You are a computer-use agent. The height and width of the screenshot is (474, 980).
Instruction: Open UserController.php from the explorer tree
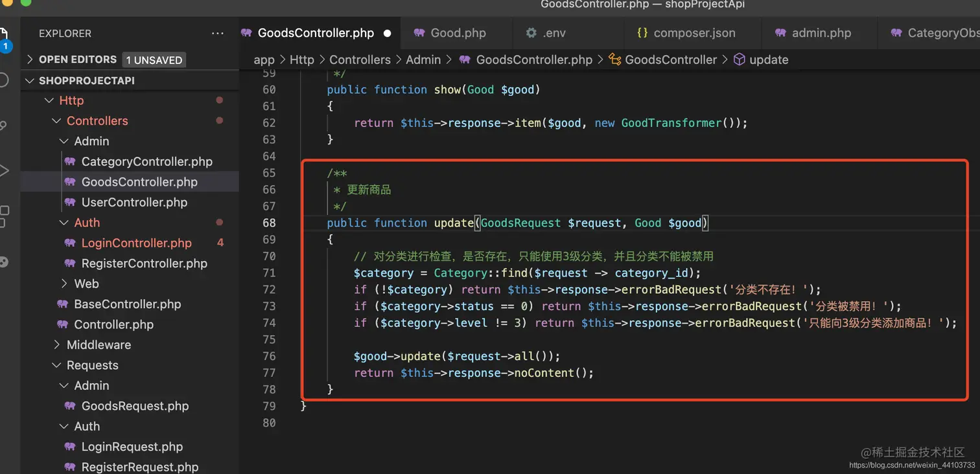pyautogui.click(x=134, y=202)
